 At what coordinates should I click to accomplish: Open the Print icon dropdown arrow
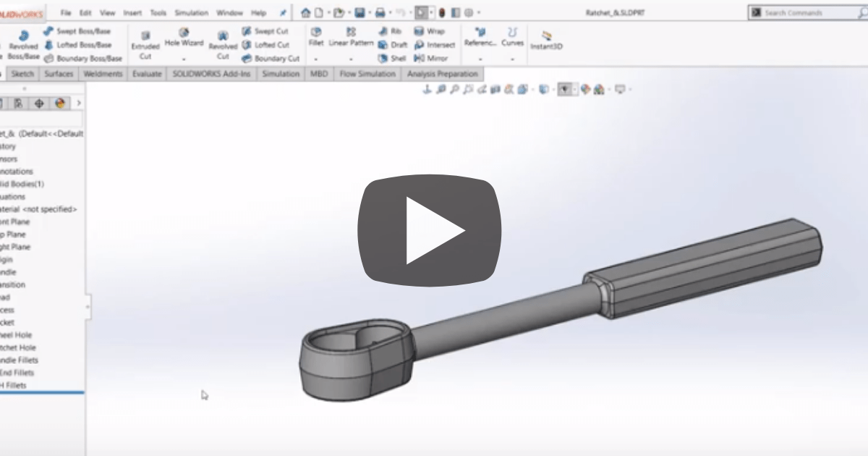click(x=389, y=12)
